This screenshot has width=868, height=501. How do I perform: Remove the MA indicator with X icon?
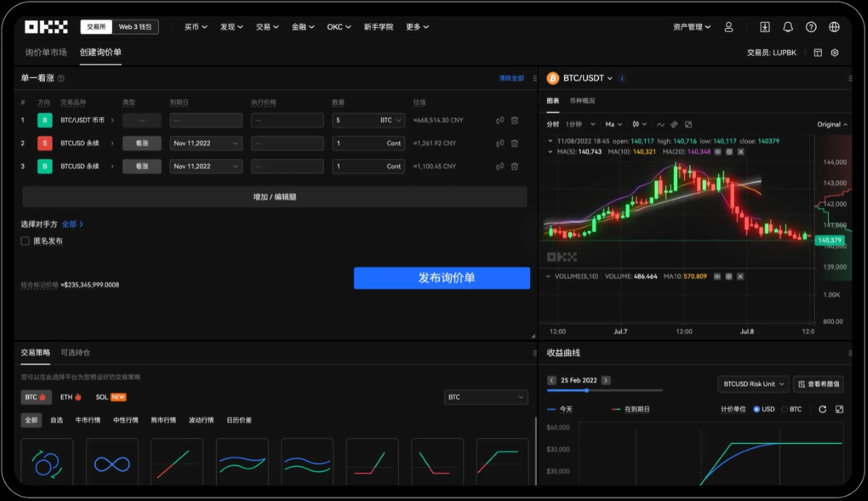741,152
